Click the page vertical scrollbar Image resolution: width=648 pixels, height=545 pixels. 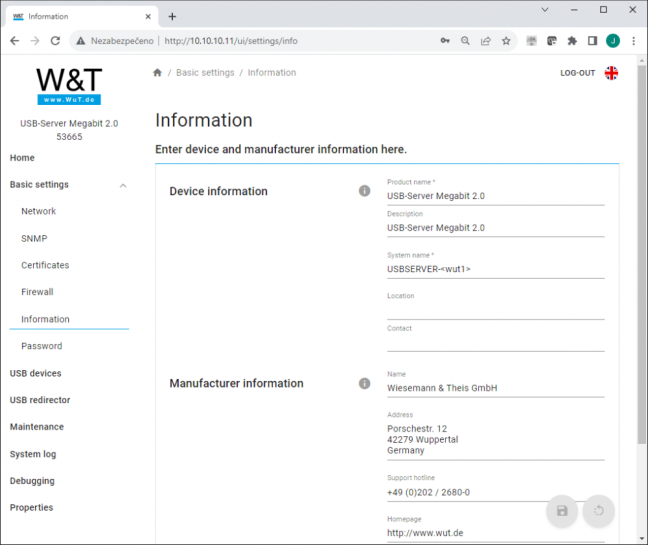pyautogui.click(x=641, y=254)
